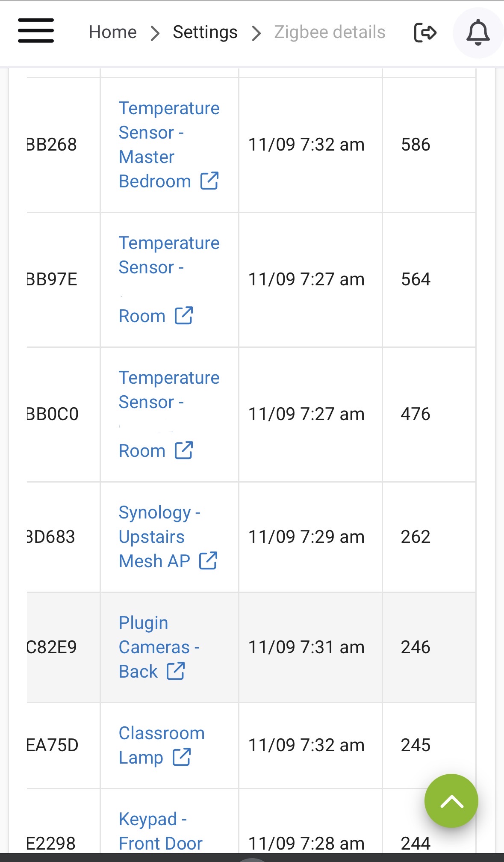Open Temperature Sensor - Master Bedroom link
The width and height of the screenshot is (504, 862).
[x=168, y=133]
